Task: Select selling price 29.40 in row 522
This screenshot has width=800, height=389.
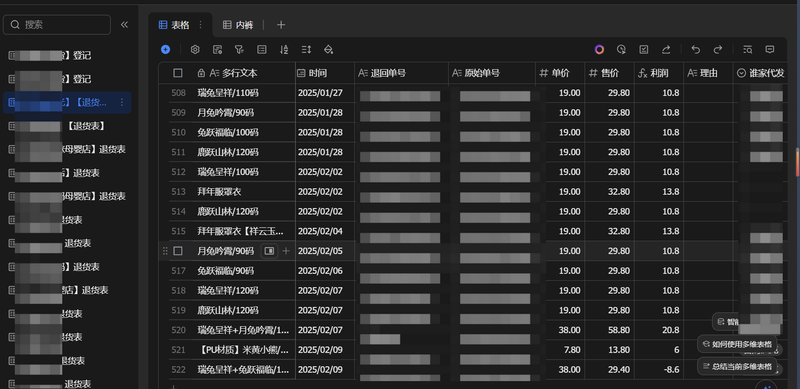Action: [x=610, y=369]
